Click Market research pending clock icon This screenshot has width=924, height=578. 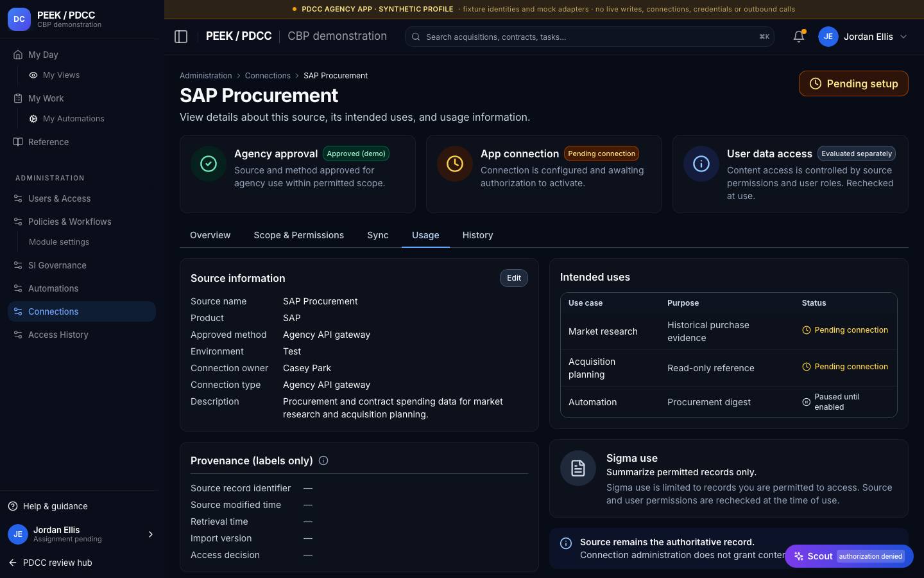point(807,330)
